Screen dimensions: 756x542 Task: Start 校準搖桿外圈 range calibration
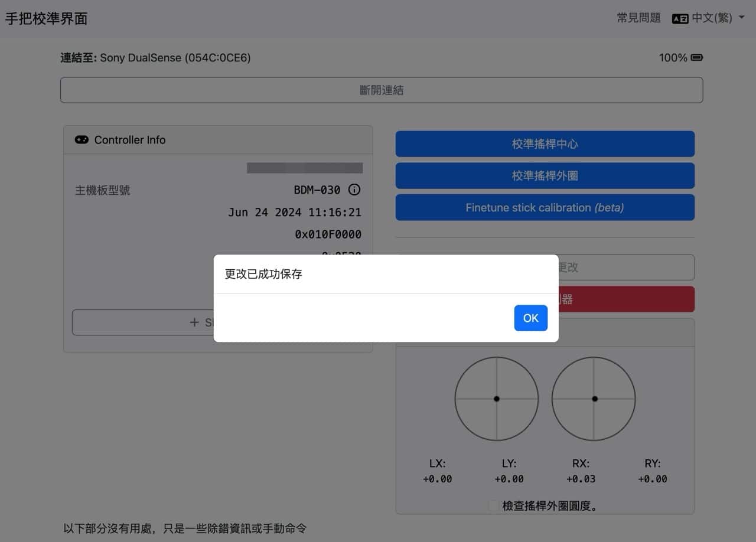click(545, 176)
